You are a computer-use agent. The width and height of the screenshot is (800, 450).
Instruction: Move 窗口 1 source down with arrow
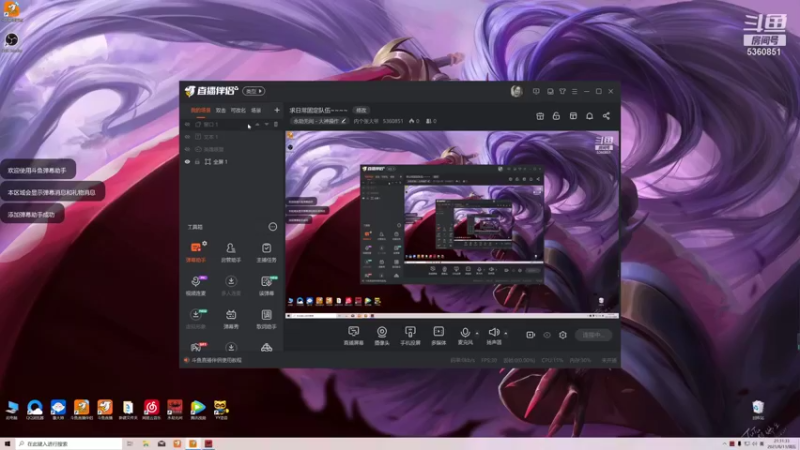266,124
